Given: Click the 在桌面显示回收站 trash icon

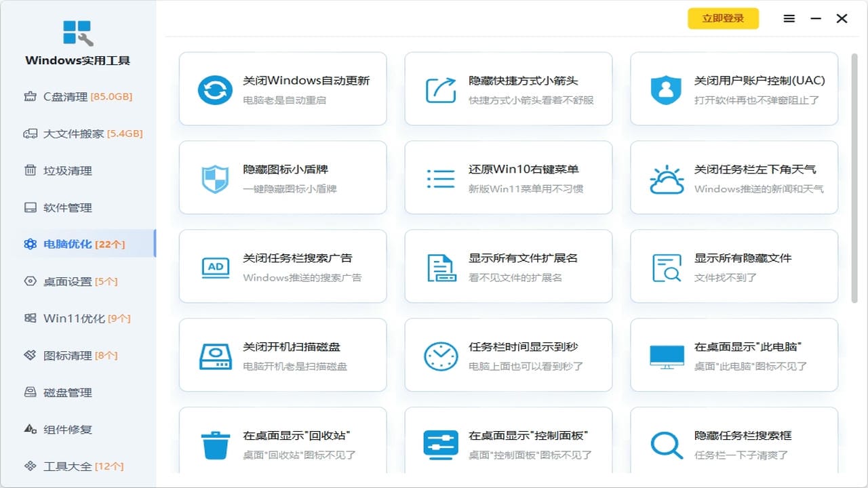Looking at the screenshot, I should pyautogui.click(x=215, y=444).
